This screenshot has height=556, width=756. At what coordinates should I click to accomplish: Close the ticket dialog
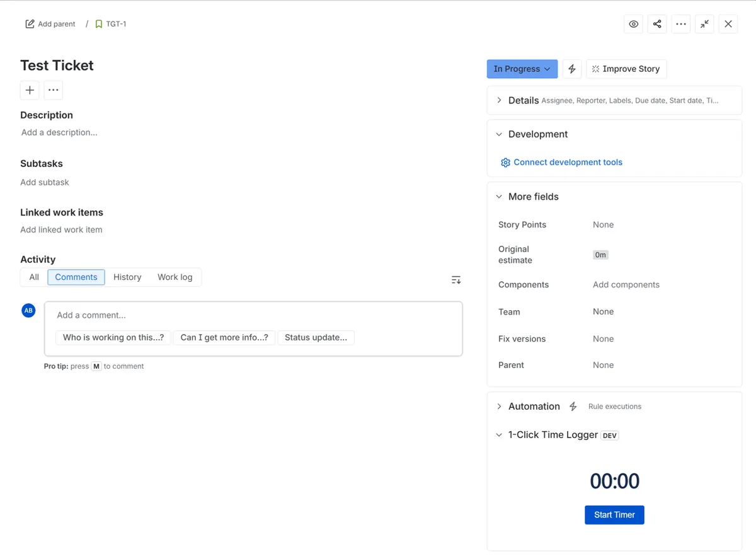[x=728, y=24]
